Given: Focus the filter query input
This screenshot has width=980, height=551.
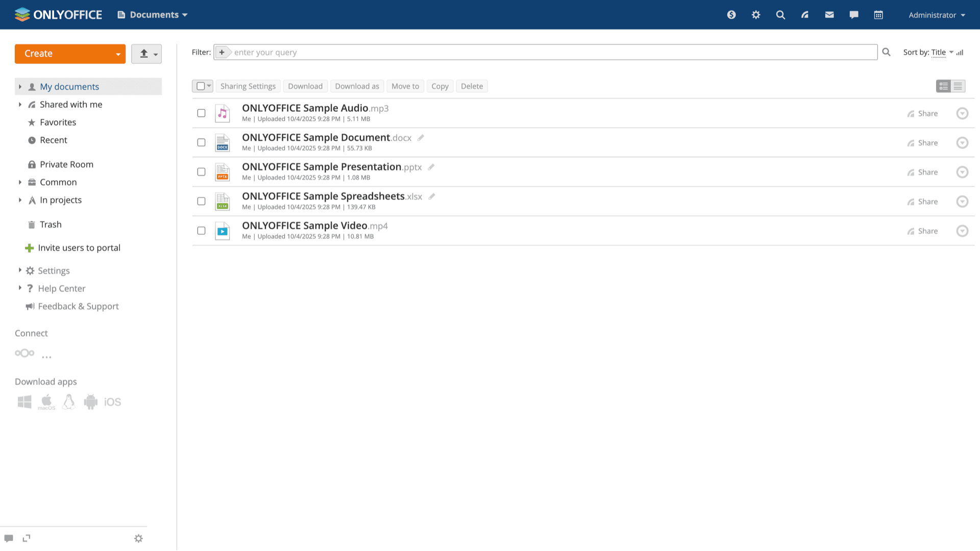Looking at the screenshot, I should point(554,52).
